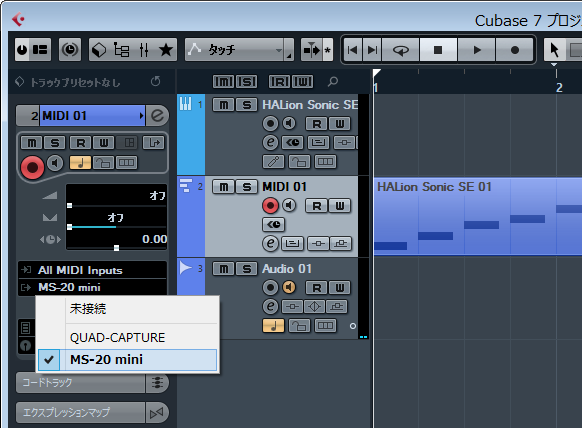582x428 pixels.
Task: Click bar 2 on the timeline ruler
Action: pyautogui.click(x=559, y=88)
